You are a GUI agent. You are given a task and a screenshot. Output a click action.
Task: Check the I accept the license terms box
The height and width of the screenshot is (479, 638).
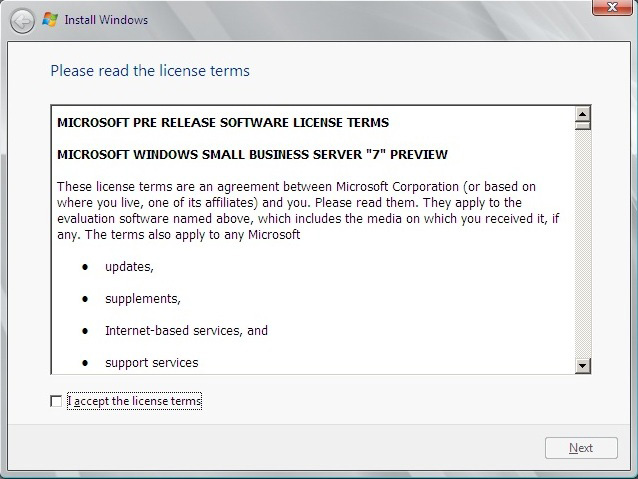(x=56, y=401)
